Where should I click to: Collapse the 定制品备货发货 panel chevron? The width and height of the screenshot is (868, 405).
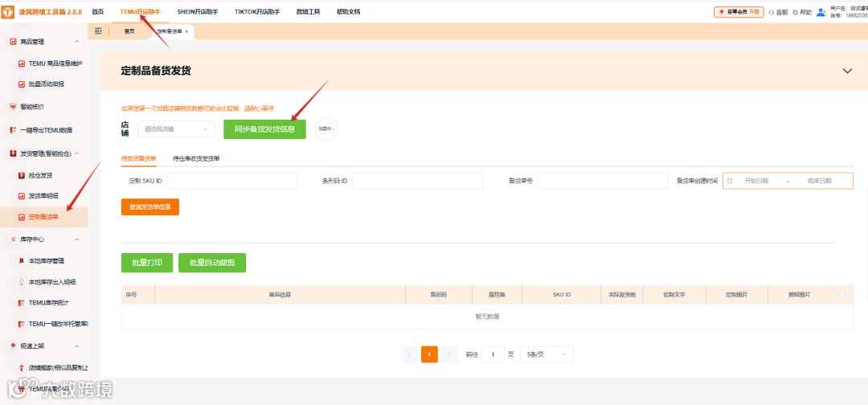tap(847, 71)
